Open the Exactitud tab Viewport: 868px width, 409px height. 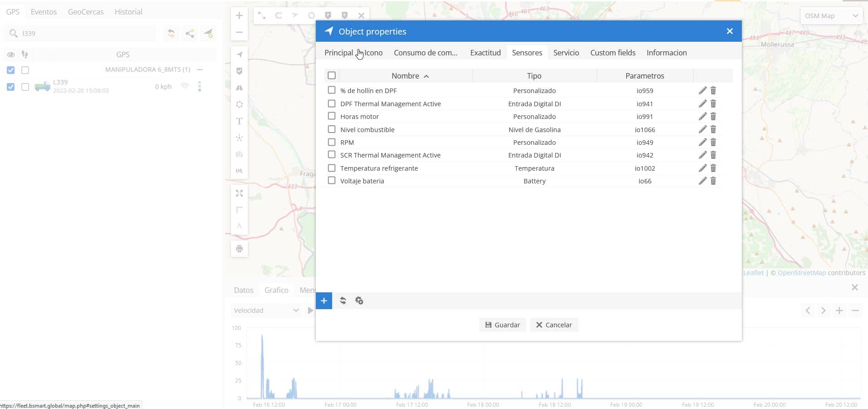click(485, 53)
